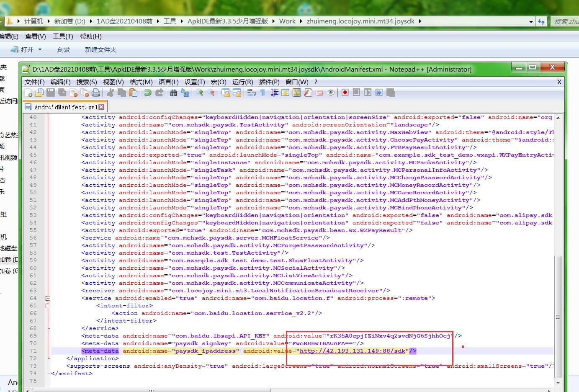The image size is (579, 392).
Task: Click the 新建文件夹 button in Explorer
Action: point(100,49)
